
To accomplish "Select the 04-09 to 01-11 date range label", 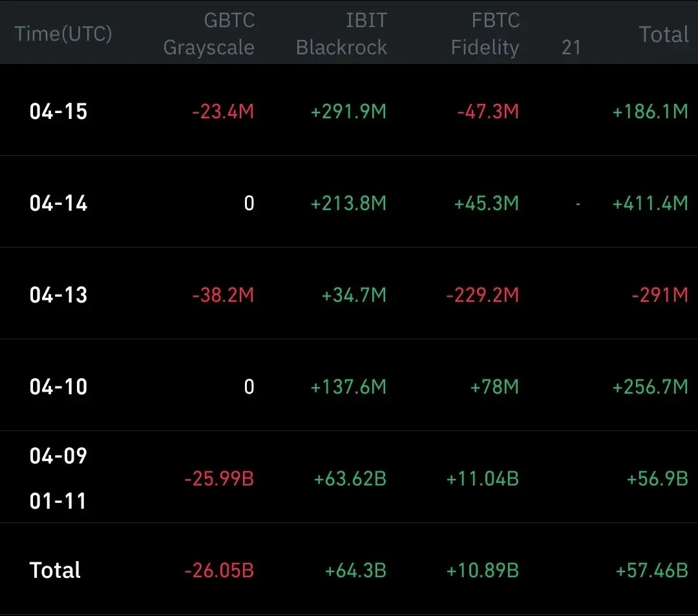I will pos(58,478).
